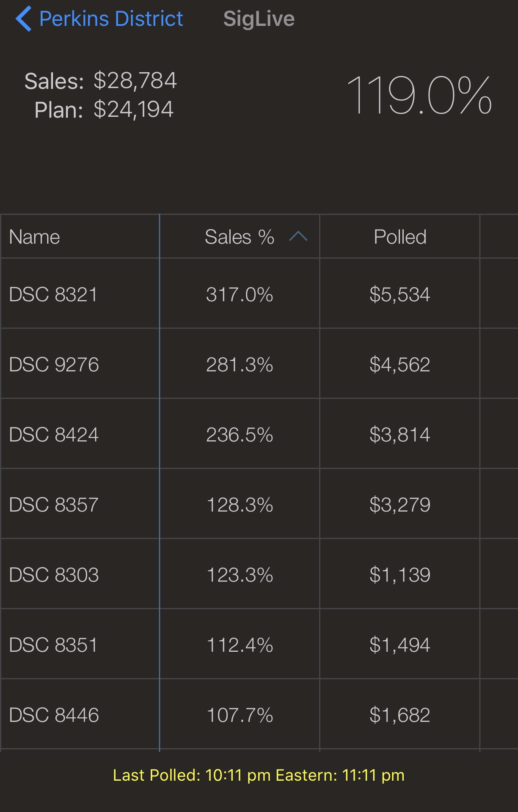Tap the $28,784 Sales total
Screen dimensions: 518x812
pos(135,80)
